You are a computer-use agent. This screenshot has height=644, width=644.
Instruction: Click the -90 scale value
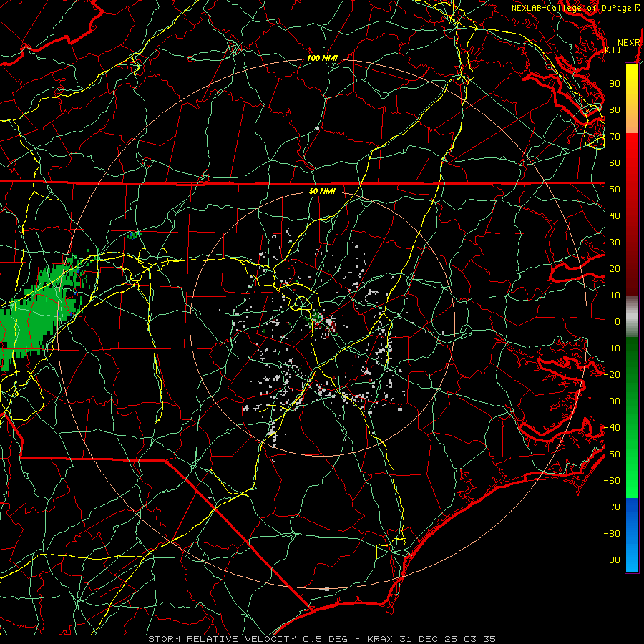click(612, 560)
